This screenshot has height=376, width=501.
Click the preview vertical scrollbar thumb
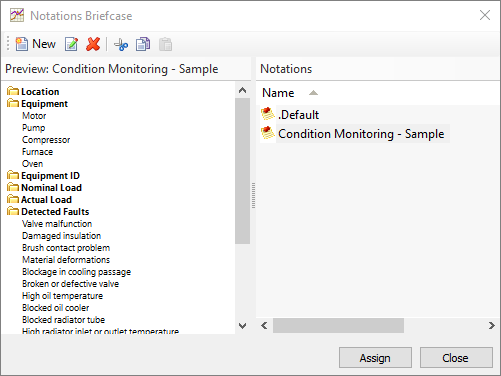pos(243,171)
